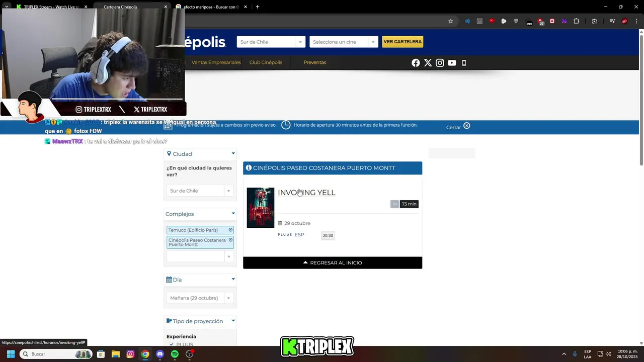Click the Invoking Yell movie poster
Viewport: 644px width, 362px height.
tap(261, 208)
